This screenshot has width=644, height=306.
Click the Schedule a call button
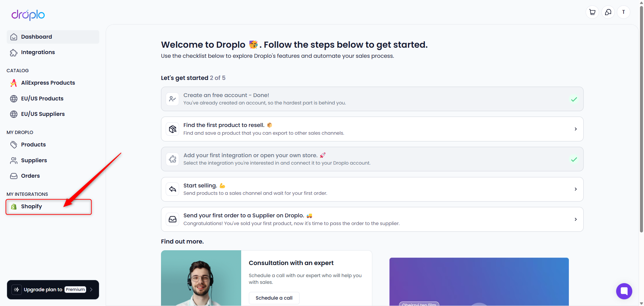[x=274, y=298]
